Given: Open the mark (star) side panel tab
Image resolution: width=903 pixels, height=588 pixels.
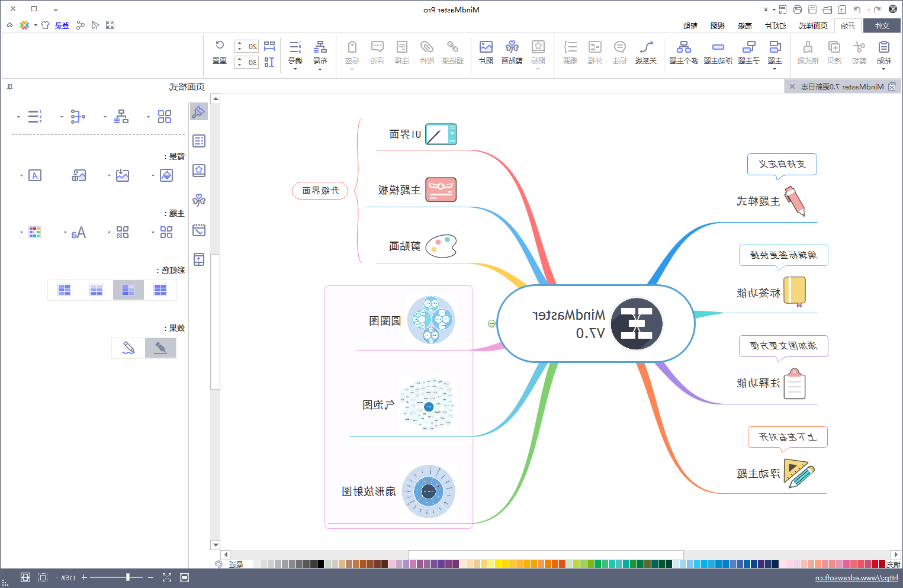Looking at the screenshot, I should pyautogui.click(x=199, y=171).
